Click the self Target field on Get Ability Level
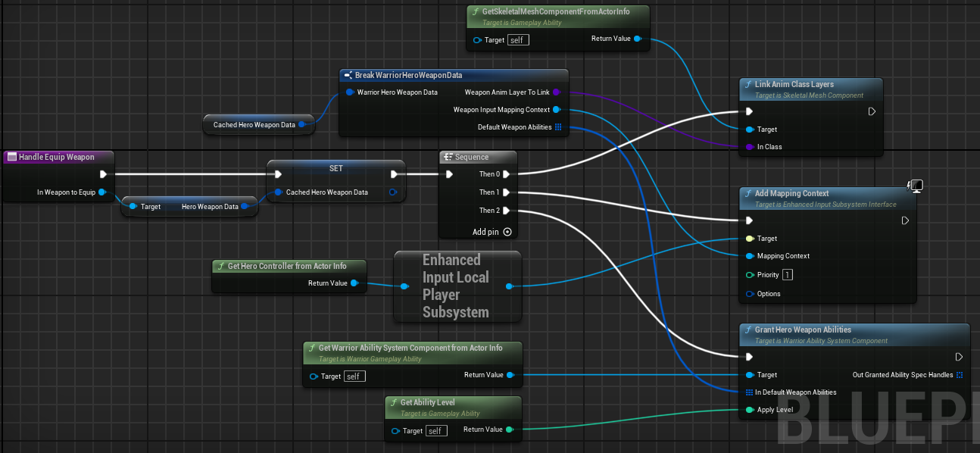This screenshot has height=453, width=980. pos(436,431)
